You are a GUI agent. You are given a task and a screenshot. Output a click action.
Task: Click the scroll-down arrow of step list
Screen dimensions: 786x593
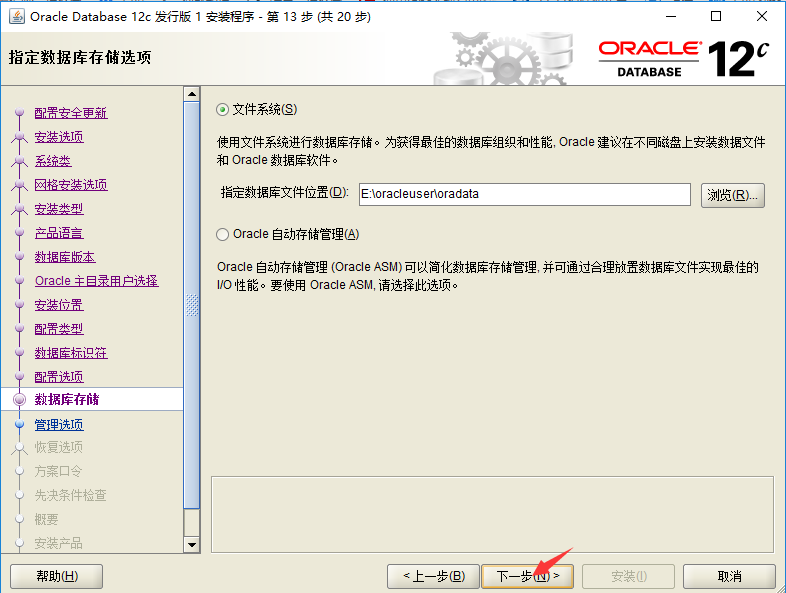click(x=191, y=544)
